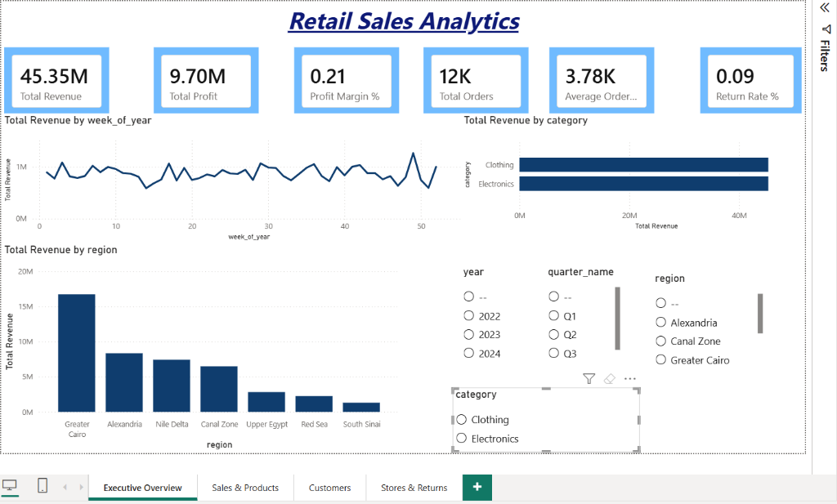Click the Average Order 3.78K card
This screenshot has width=837, height=504.
(602, 81)
